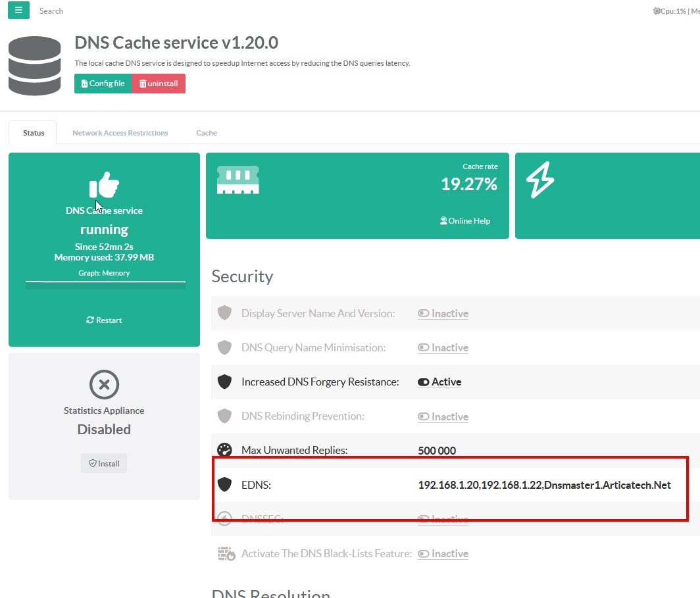Screen dimensions: 700x598
Task: Click the memory cache module icon
Action: tap(238, 180)
